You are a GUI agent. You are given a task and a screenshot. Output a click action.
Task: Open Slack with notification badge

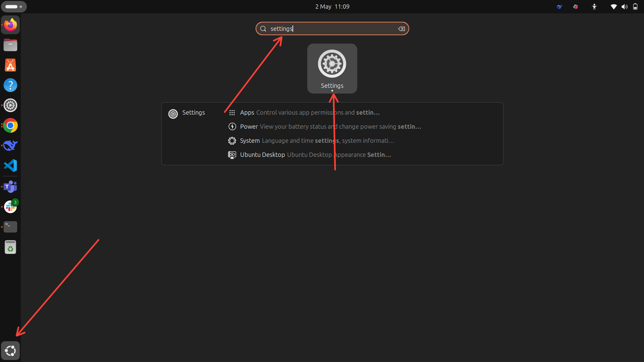coord(10,207)
